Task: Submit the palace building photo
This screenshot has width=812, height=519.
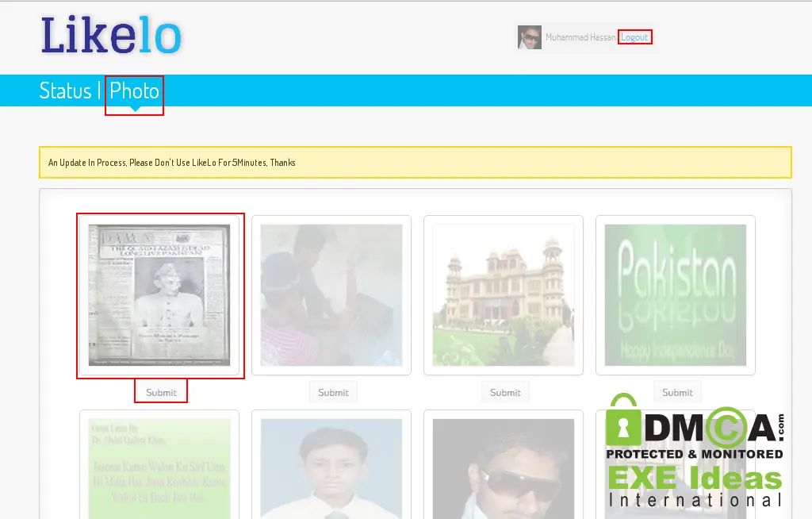Action: (505, 393)
